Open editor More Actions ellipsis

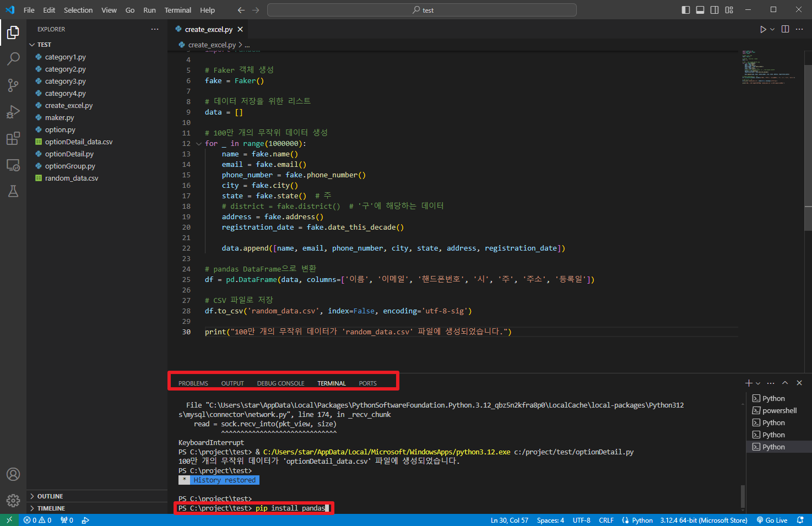point(799,29)
